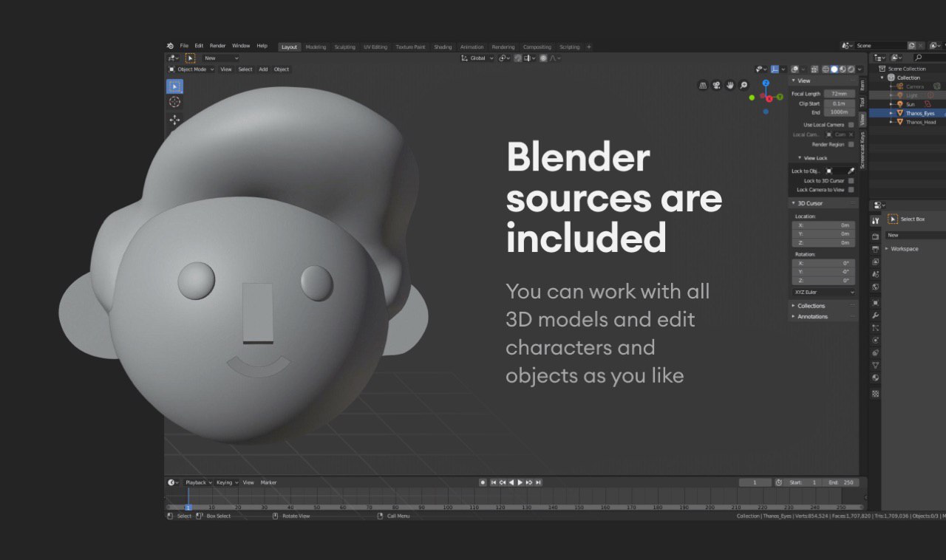Select the Sun object in outliner
946x560 pixels.
[x=910, y=104]
